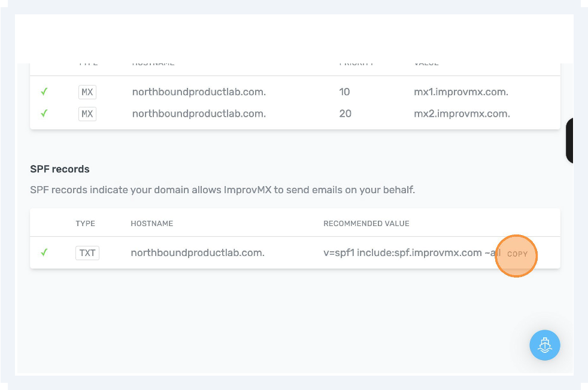Viewport: 588px width, 390px height.
Task: Select the SPF records section heading
Action: pos(60,169)
